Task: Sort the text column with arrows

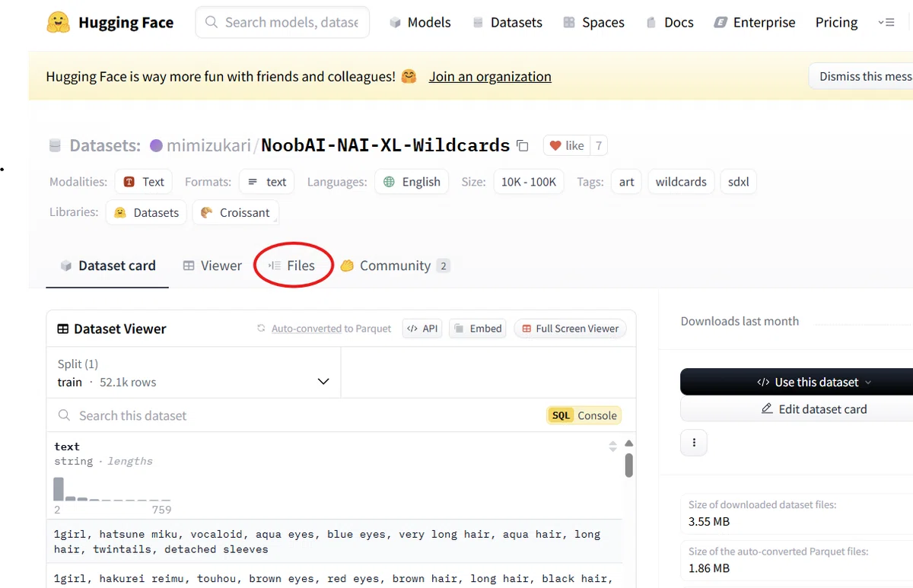Action: (612, 447)
